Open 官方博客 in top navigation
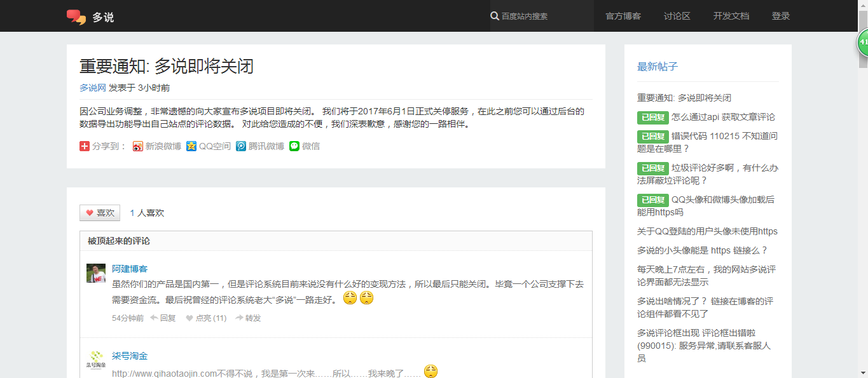This screenshot has width=868, height=378. [x=623, y=16]
